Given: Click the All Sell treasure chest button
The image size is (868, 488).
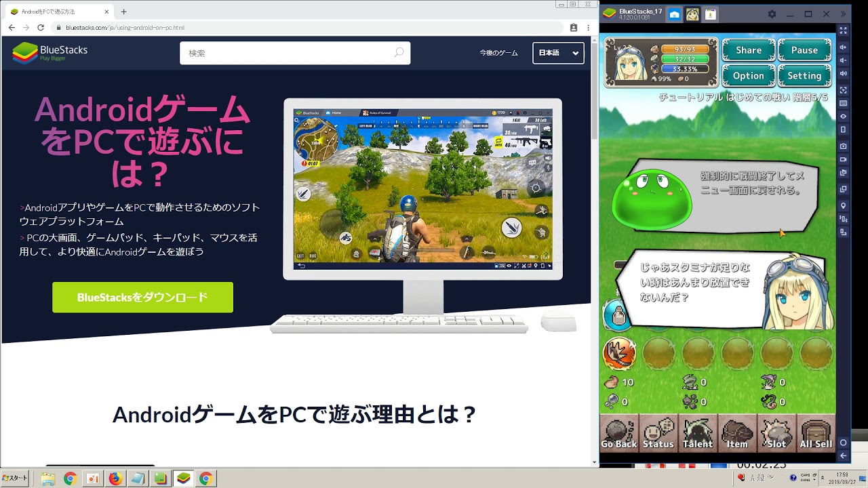Looking at the screenshot, I should [816, 434].
